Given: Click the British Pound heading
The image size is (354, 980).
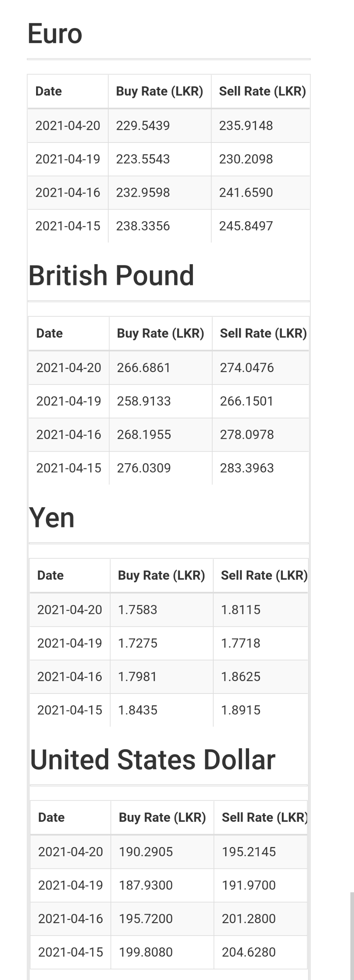Looking at the screenshot, I should (x=111, y=276).
